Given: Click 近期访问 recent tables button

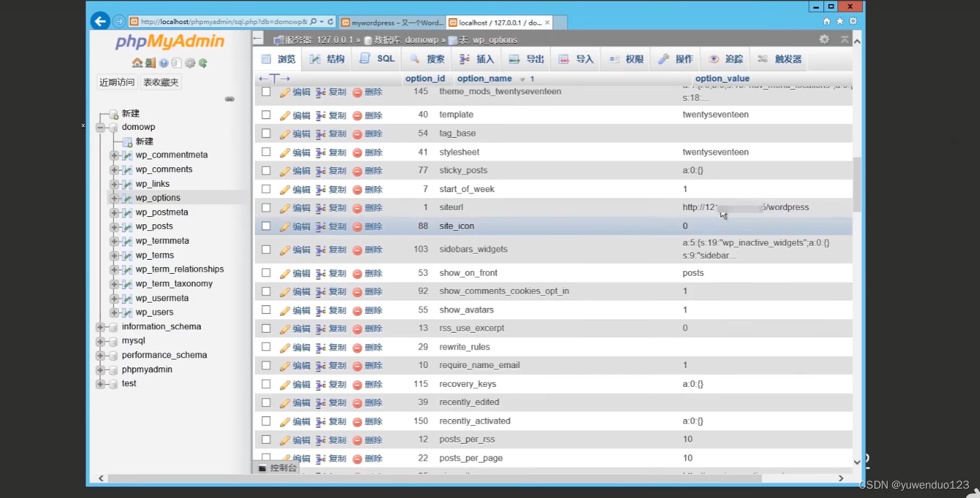Looking at the screenshot, I should click(x=117, y=82).
